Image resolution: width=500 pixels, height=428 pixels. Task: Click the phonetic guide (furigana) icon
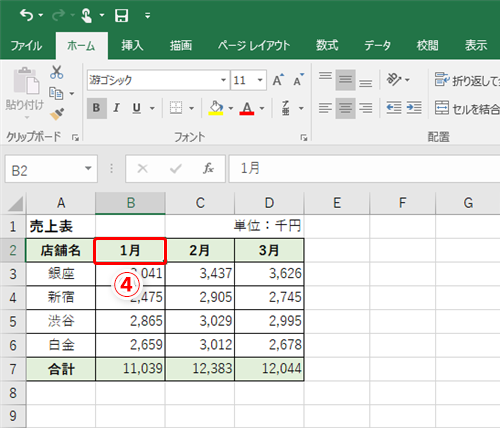click(x=286, y=108)
